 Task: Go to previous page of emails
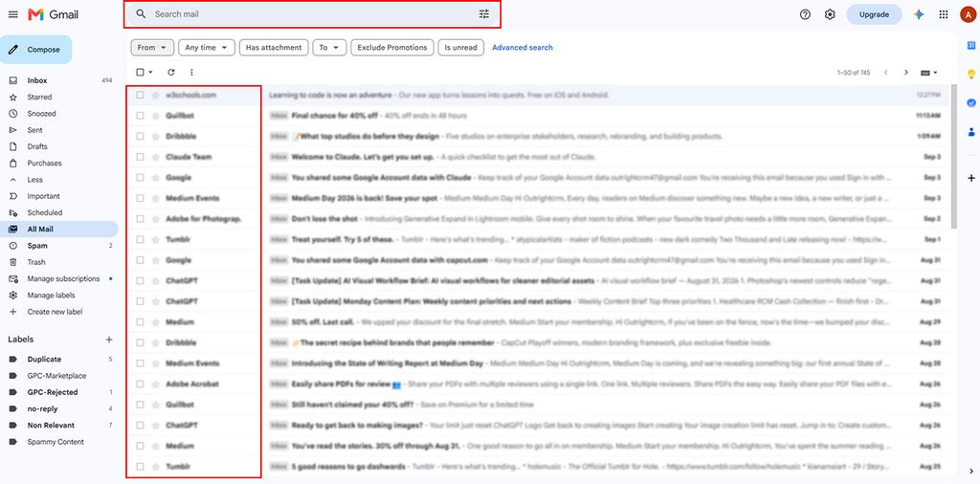pos(885,73)
